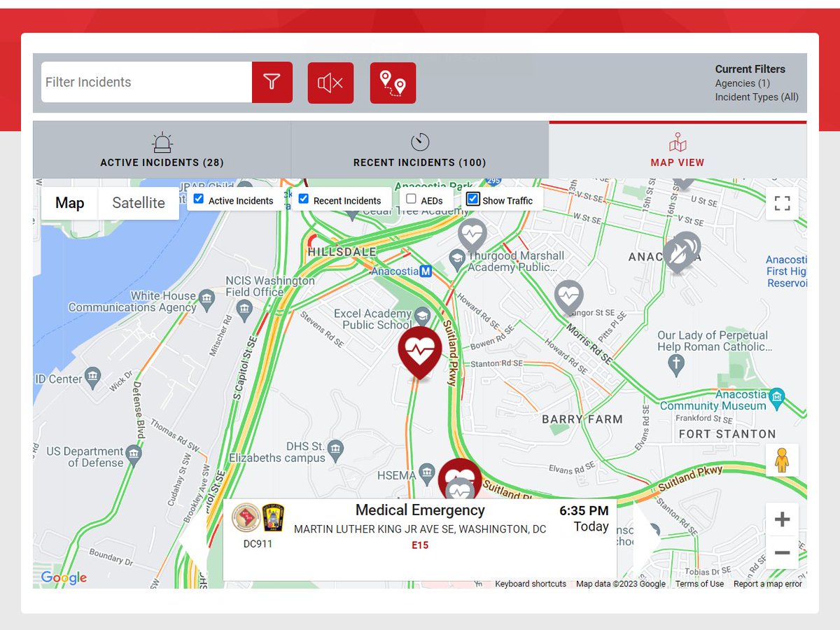Click Anacostia Community Museum map pin

(x=776, y=399)
